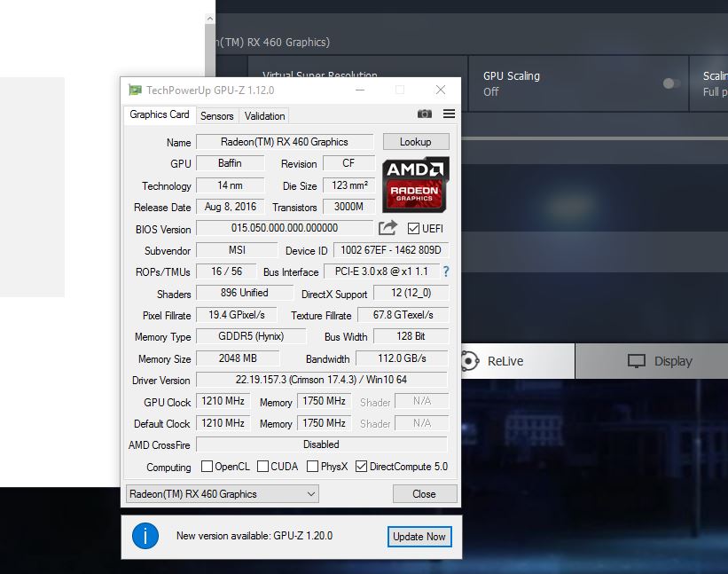
Task: Click the AMD Radeon Graphics logo
Action: click(x=416, y=183)
